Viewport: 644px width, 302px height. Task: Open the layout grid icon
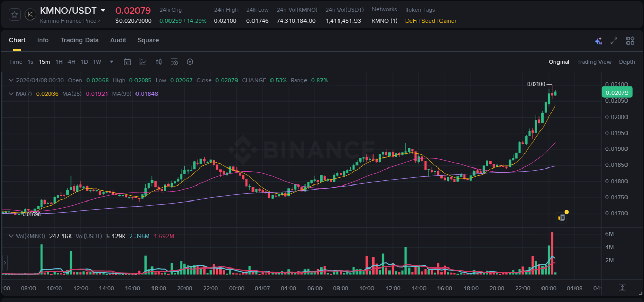tap(630, 40)
